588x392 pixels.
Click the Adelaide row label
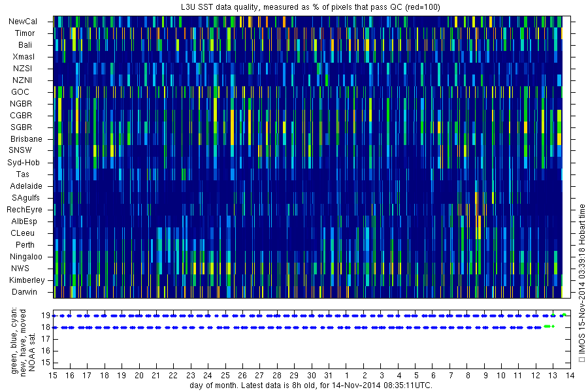coord(26,186)
